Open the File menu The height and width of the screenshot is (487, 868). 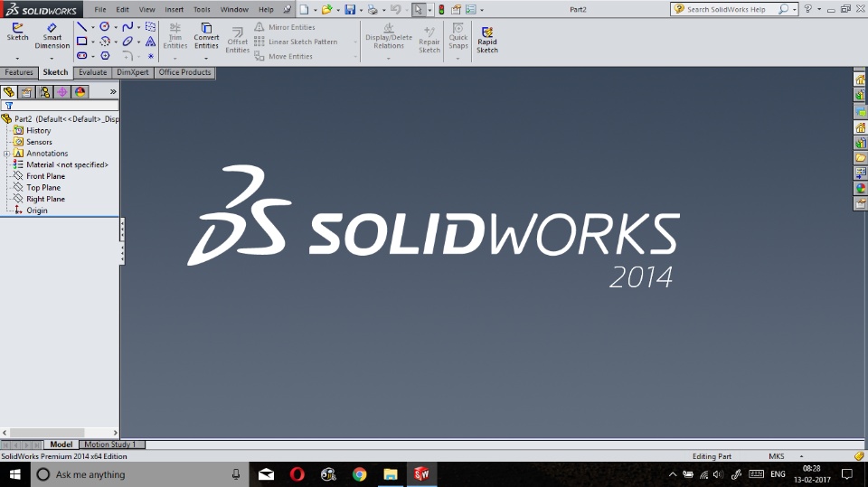point(100,9)
